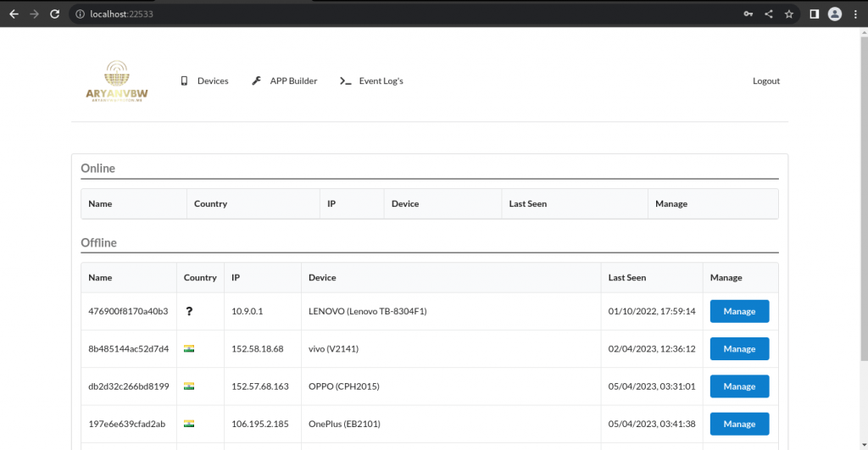
Task: Go back using the browser back arrow
Action: 14,14
